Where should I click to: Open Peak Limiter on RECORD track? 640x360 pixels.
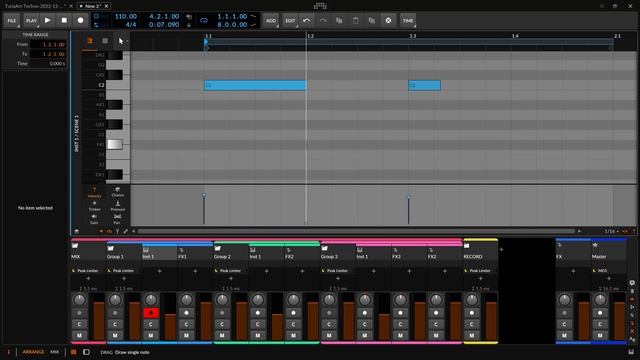click(x=480, y=271)
